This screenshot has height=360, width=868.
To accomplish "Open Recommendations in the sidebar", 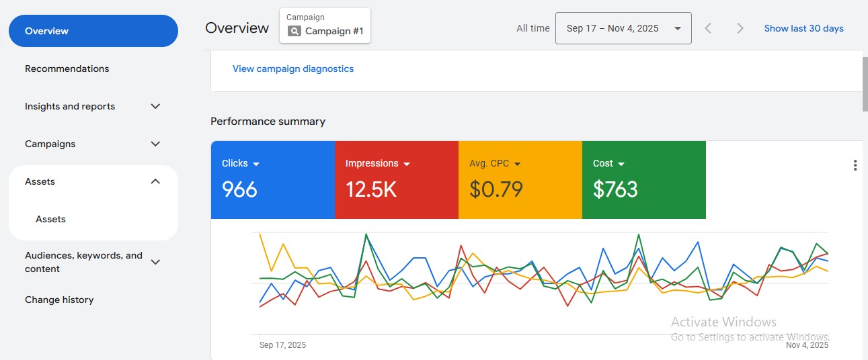I will coord(67,69).
